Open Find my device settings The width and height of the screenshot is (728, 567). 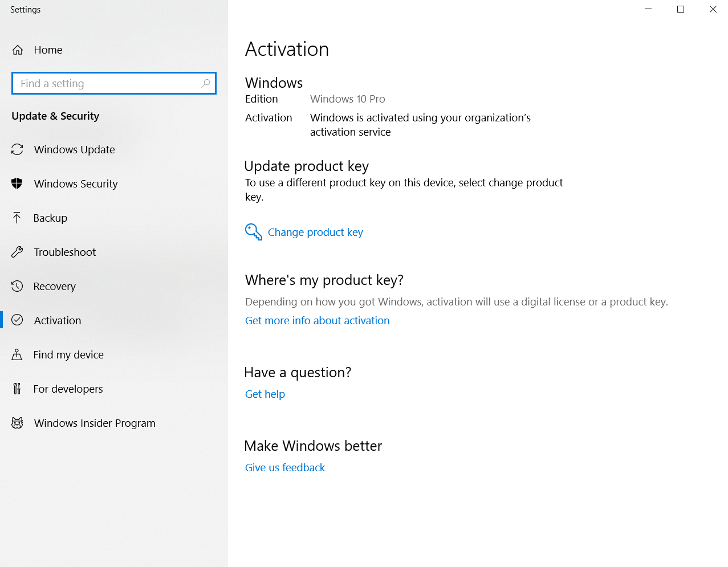(x=114, y=354)
